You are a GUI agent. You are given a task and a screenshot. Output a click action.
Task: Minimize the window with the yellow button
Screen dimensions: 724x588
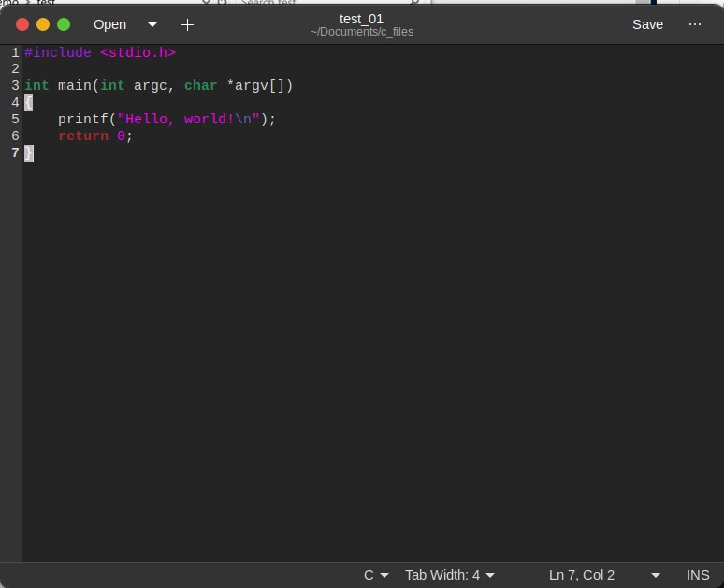43,24
